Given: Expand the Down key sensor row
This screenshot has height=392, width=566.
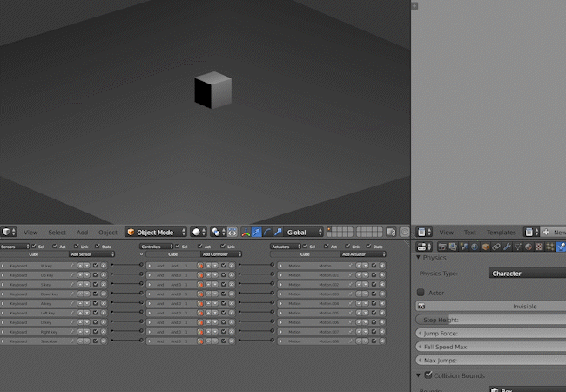Looking at the screenshot, I should 3,294.
